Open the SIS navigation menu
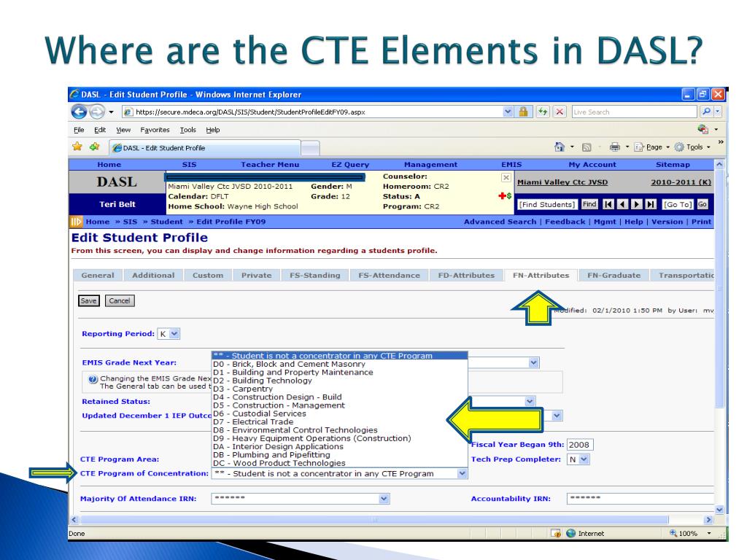Viewport: 747px width, 560px height. [x=189, y=165]
